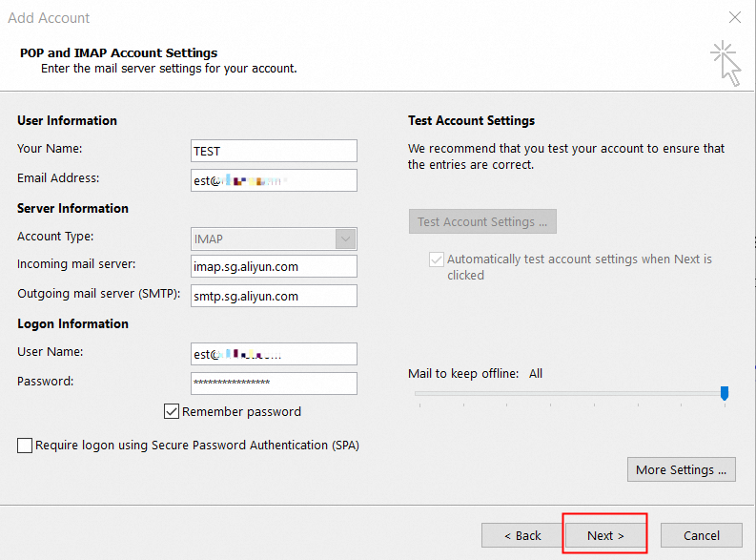Screen dimensions: 756x560
Task: Close the Add Account dialog
Action: [x=734, y=17]
